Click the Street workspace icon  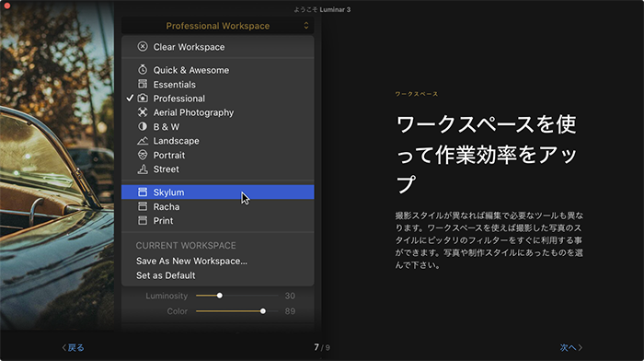143,169
